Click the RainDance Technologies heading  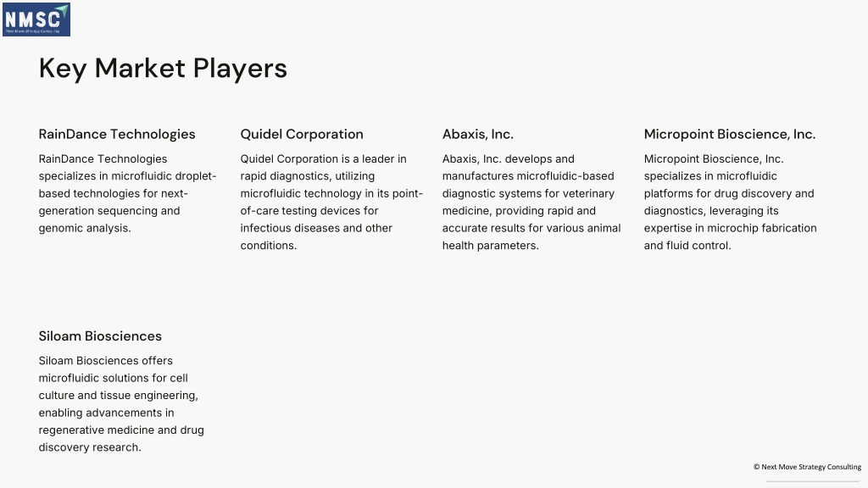[117, 134]
